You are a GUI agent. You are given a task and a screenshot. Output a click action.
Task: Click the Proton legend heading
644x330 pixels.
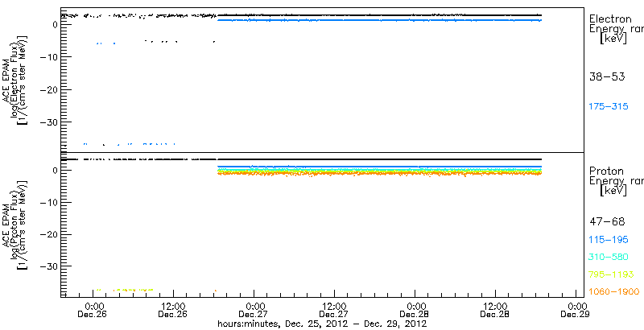(606, 171)
